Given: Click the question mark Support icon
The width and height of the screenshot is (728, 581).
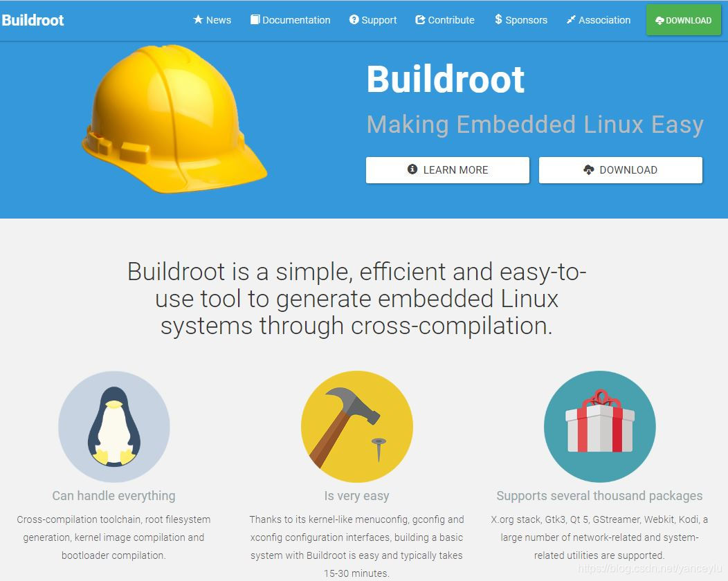Looking at the screenshot, I should [354, 19].
